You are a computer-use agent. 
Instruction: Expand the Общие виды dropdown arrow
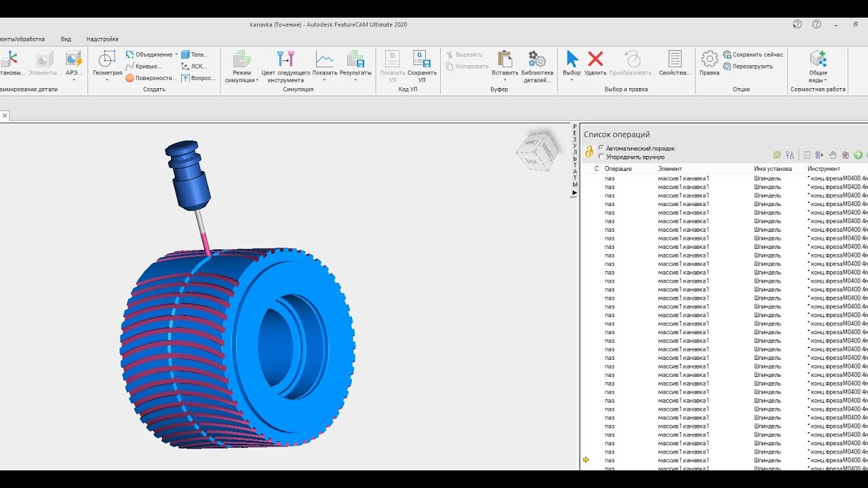point(826,80)
